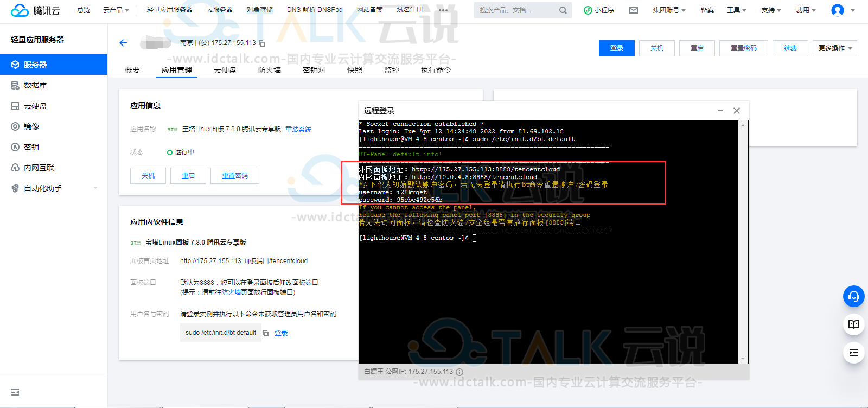Click the top 重置密码 button
The image size is (868, 408).
click(x=744, y=48)
